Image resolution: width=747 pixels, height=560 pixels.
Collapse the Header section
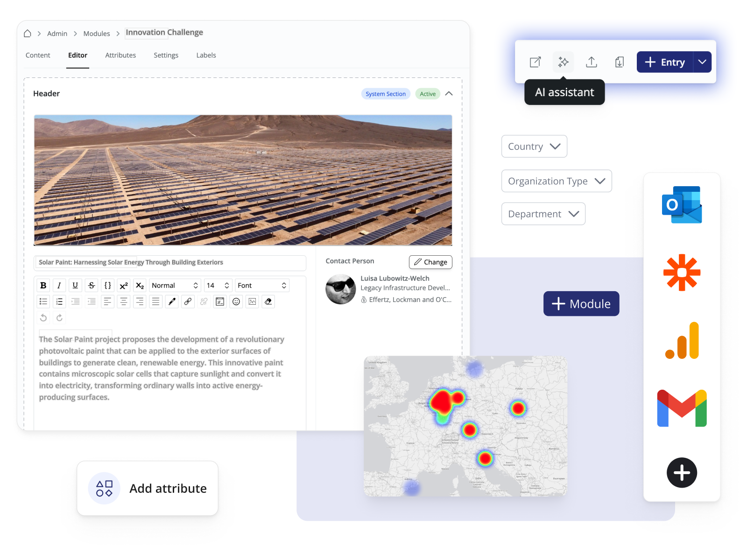pyautogui.click(x=449, y=94)
